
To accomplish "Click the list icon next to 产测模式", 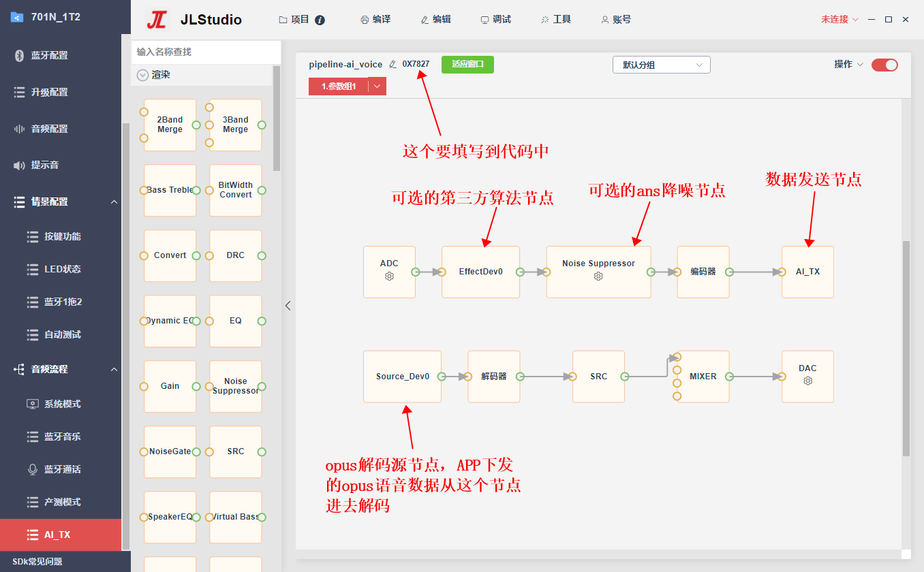I will click(x=32, y=502).
